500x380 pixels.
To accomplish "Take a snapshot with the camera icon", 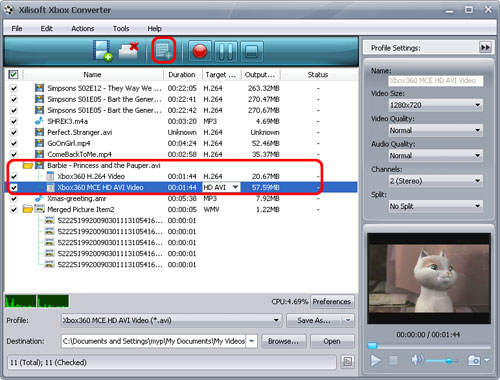I will (474, 360).
